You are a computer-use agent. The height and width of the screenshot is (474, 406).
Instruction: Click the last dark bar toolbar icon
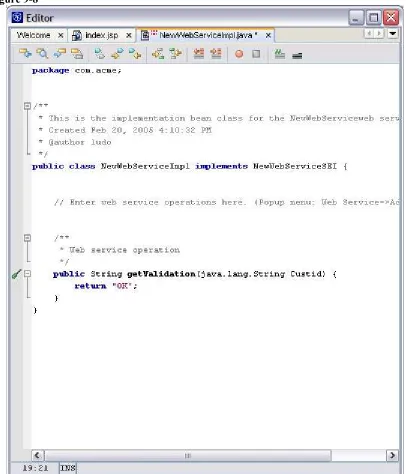click(x=297, y=55)
